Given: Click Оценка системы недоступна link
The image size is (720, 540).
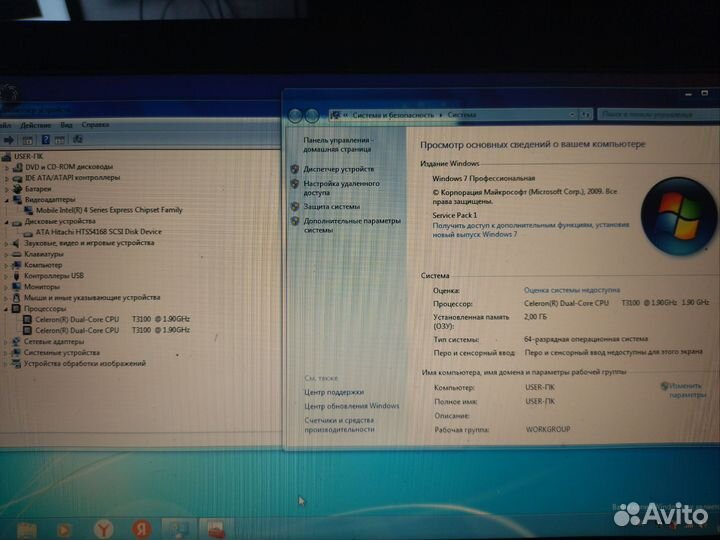Looking at the screenshot, I should [572, 290].
